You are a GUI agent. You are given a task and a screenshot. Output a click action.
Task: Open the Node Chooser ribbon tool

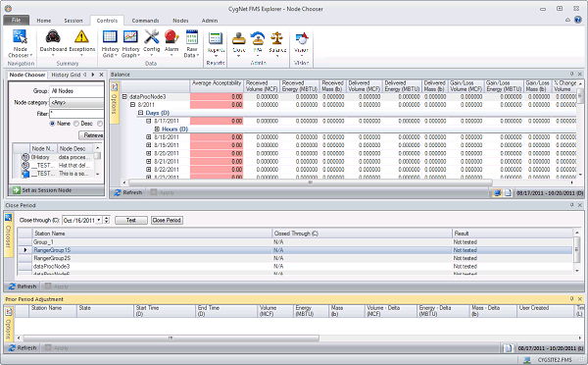(x=20, y=43)
